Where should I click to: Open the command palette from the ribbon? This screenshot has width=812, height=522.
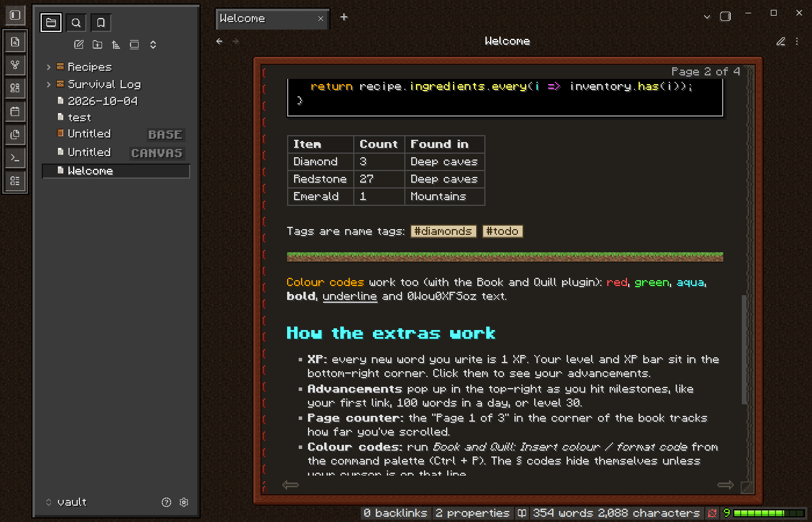click(15, 158)
